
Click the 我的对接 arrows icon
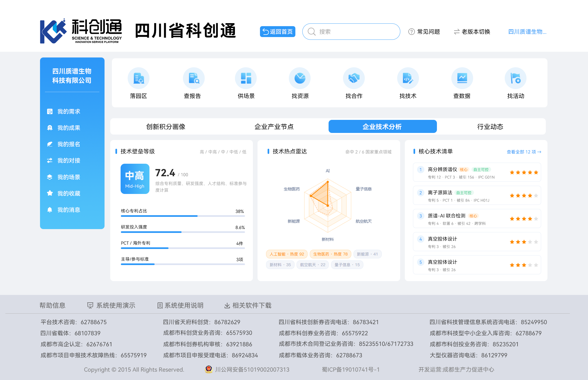[50, 160]
